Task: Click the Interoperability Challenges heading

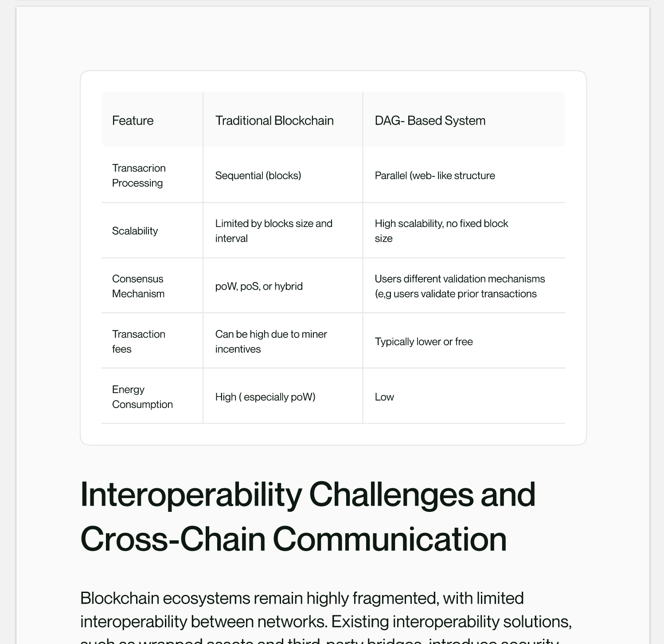Action: pos(308,517)
